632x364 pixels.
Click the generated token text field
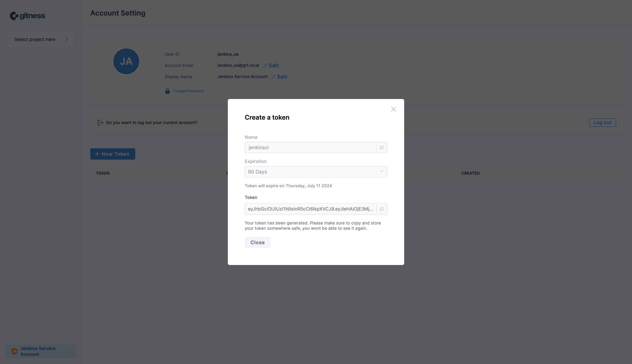310,209
